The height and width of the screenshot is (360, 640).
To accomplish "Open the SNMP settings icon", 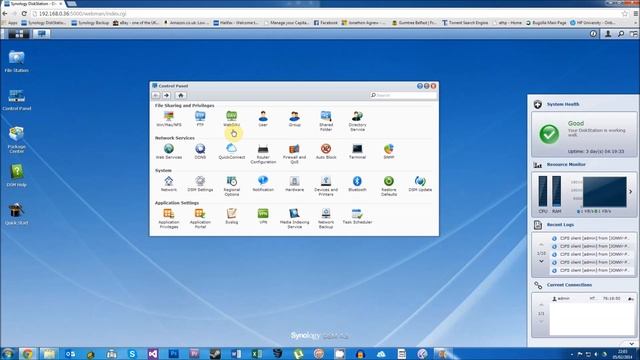I will click(x=389, y=151).
